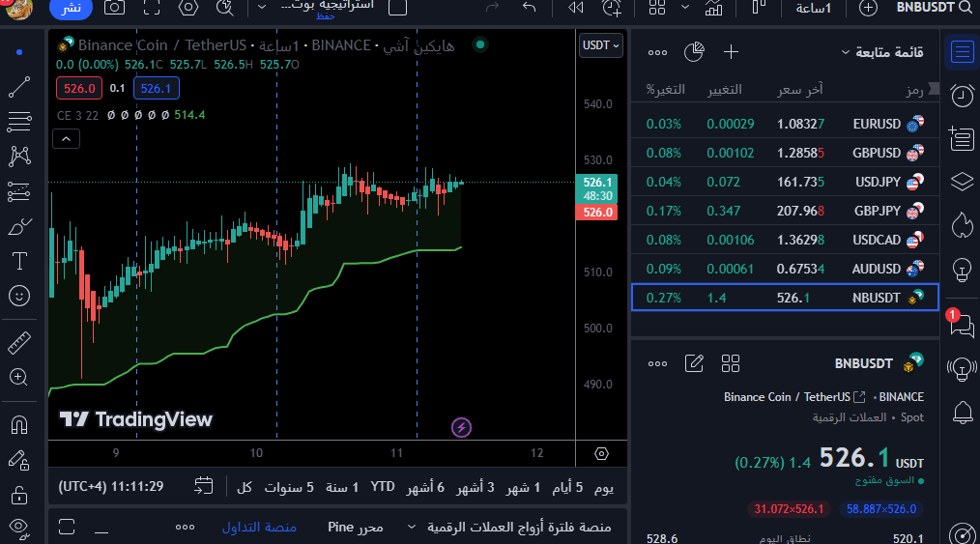The width and height of the screenshot is (980, 544).
Task: Edit BNBUSDT note with pencil icon
Action: [694, 363]
